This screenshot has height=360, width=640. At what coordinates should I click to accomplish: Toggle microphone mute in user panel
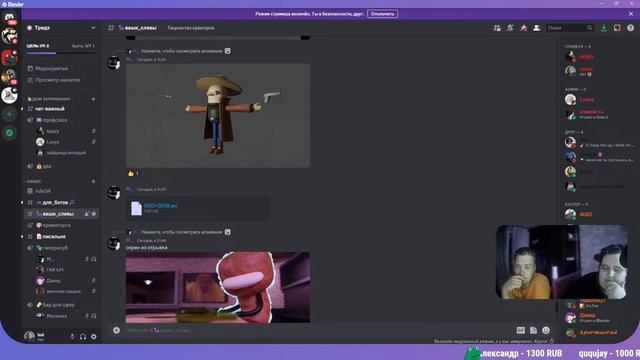(72, 336)
